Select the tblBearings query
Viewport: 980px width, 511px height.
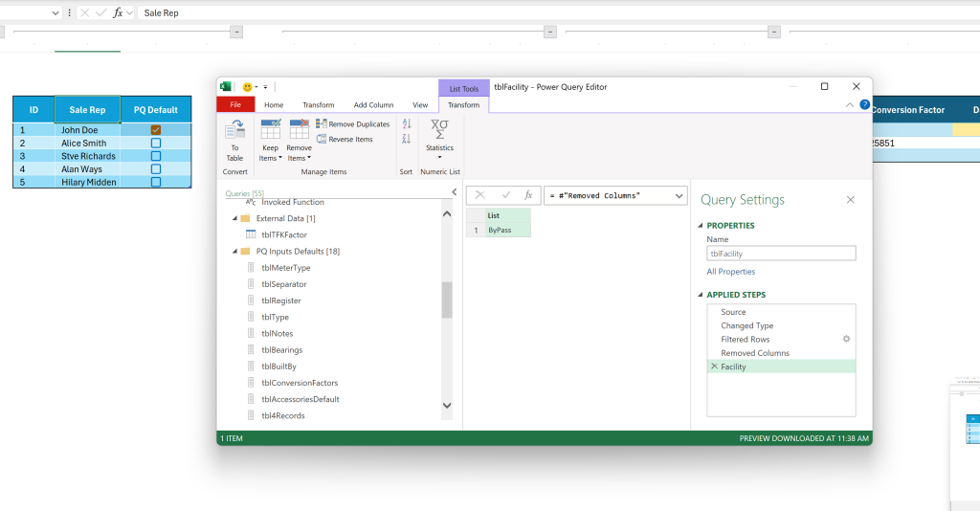pyautogui.click(x=282, y=350)
